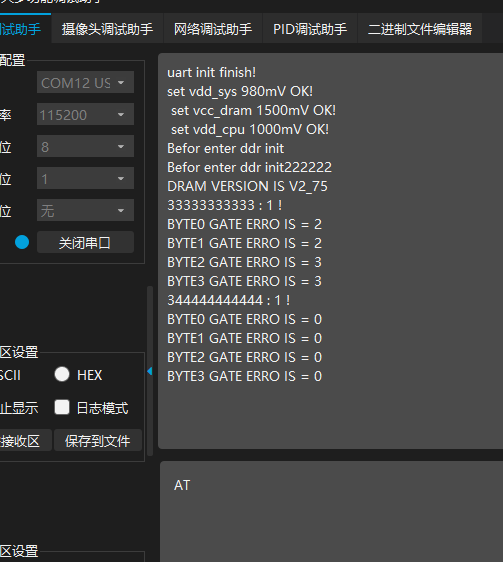Click 'Befor enter ddr init222222' line
Screen dimensions: 503x562
pyautogui.click(x=250, y=167)
